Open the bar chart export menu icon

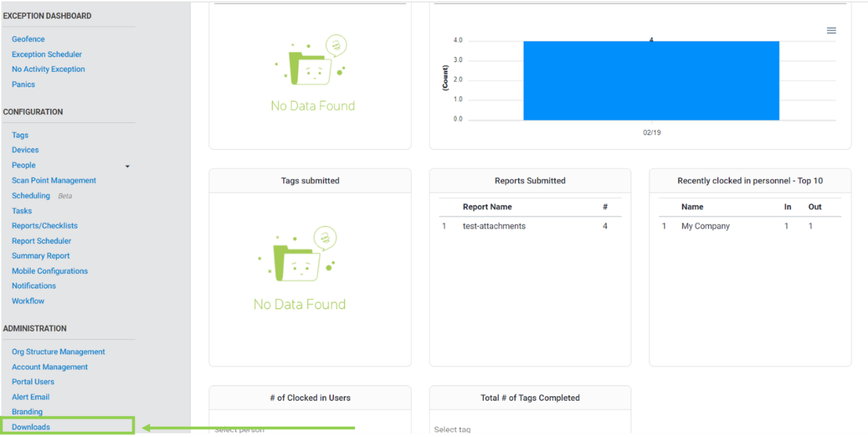point(831,30)
